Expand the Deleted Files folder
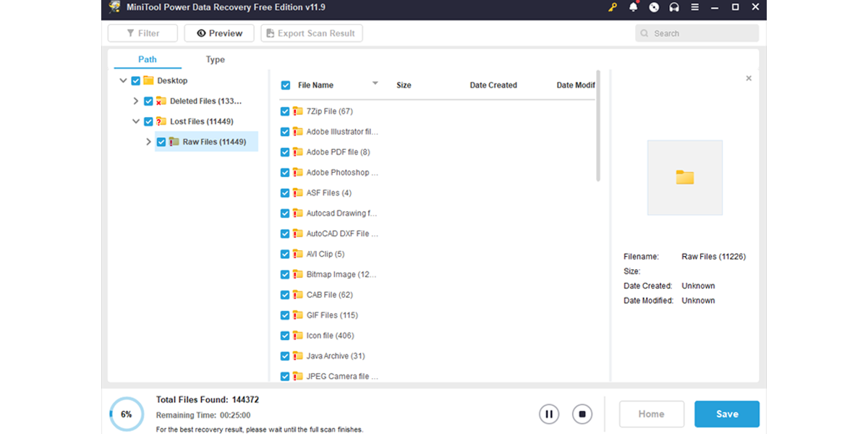 pyautogui.click(x=136, y=101)
